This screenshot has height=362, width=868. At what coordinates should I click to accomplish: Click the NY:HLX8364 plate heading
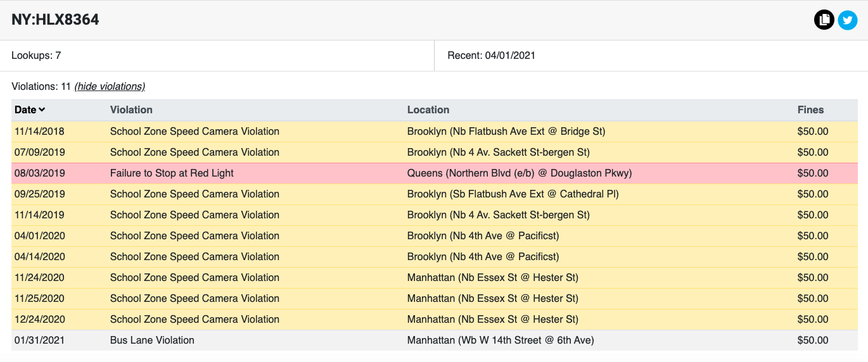(x=55, y=20)
